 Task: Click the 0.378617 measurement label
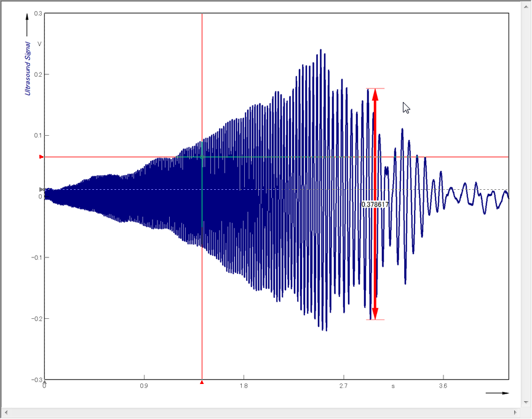click(x=375, y=205)
